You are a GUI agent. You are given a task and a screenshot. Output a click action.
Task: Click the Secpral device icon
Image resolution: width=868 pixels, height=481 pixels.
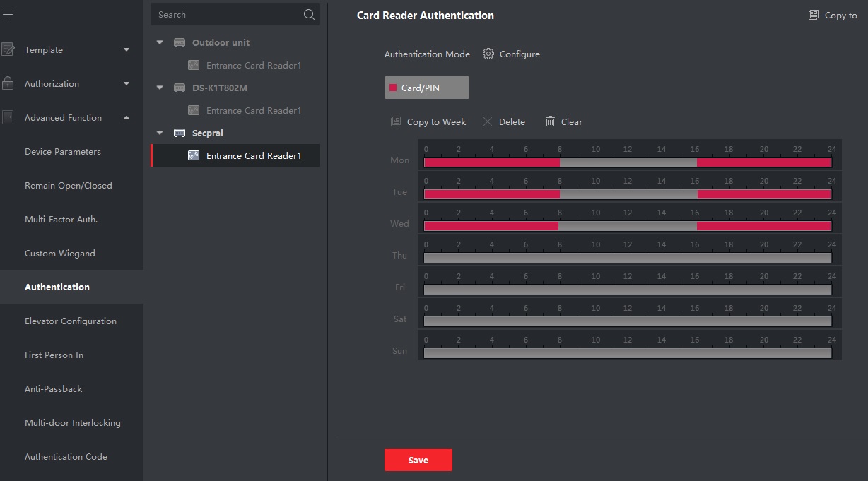point(180,133)
